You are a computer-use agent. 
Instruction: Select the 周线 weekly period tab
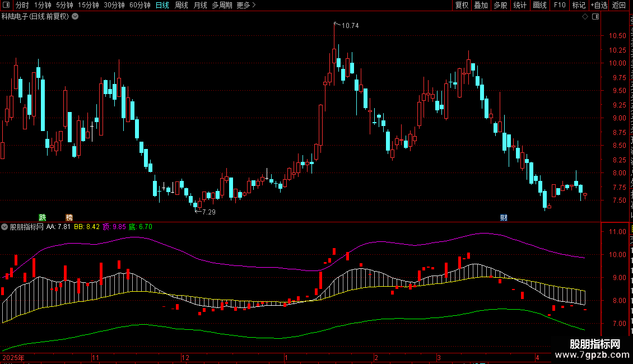[181, 5]
